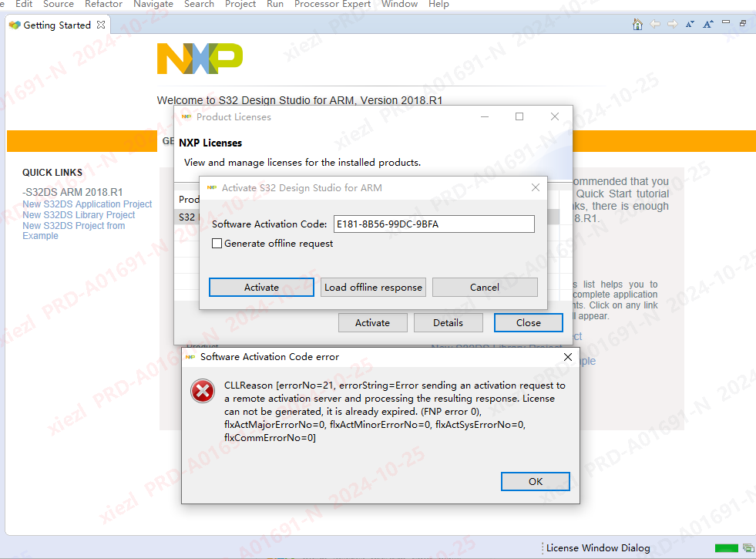The image size is (756, 559).
Task: Cancel the Activate S32 Design Studio dialog
Action: [485, 287]
